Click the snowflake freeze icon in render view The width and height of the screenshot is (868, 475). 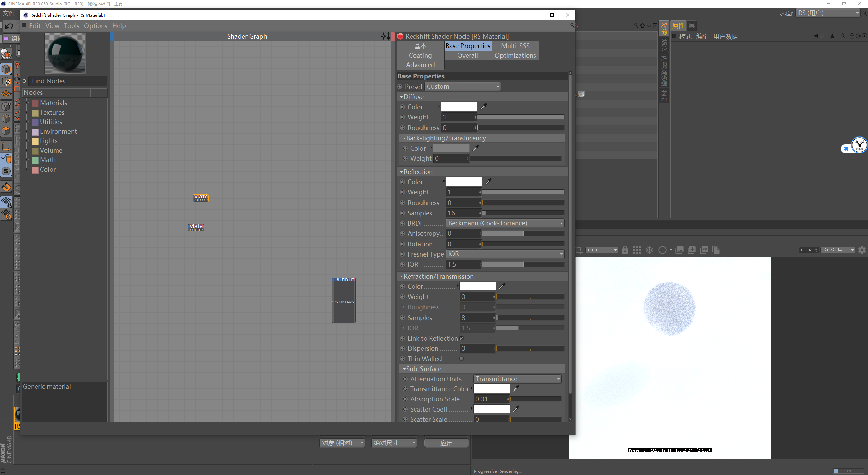point(649,250)
